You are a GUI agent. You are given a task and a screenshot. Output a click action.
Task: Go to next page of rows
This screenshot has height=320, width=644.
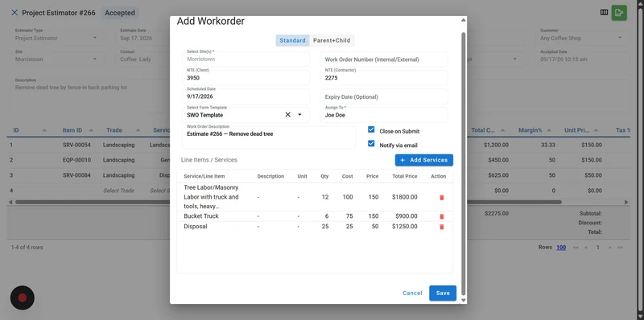click(x=610, y=248)
